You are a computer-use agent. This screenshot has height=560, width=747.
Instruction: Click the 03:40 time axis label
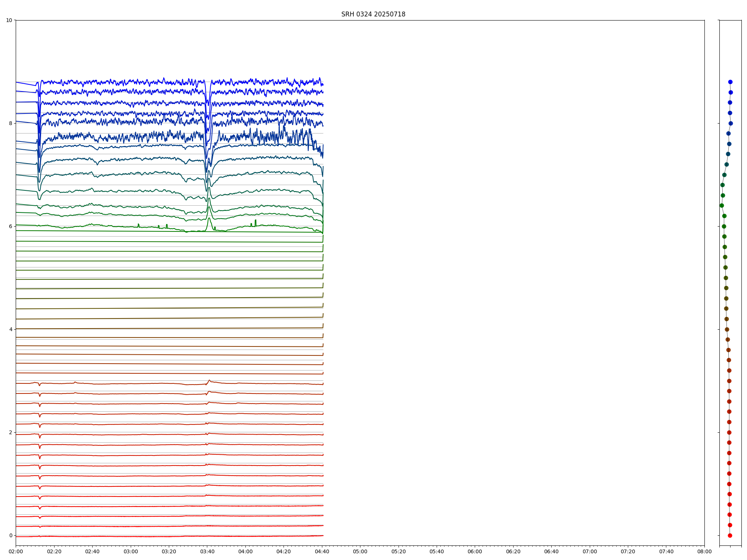(x=207, y=551)
